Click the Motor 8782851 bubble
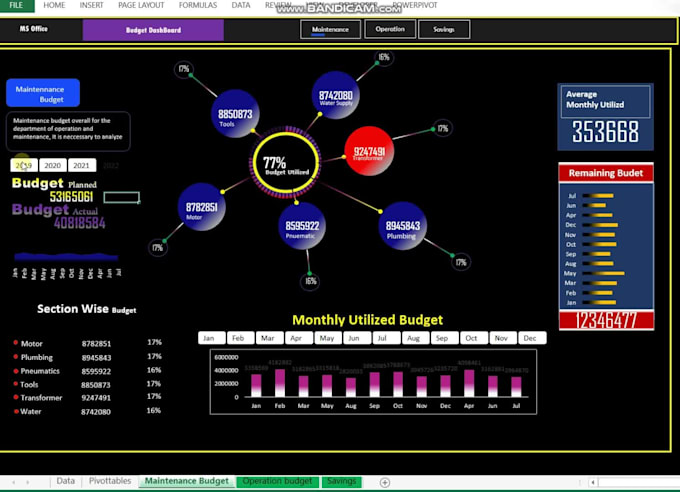Image resolution: width=680 pixels, height=492 pixels. 202,207
